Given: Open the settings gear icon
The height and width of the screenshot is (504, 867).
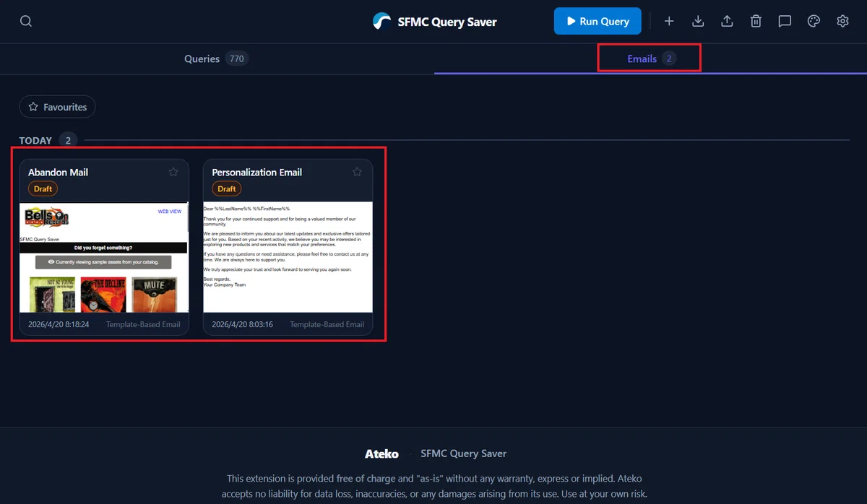Looking at the screenshot, I should (842, 22).
